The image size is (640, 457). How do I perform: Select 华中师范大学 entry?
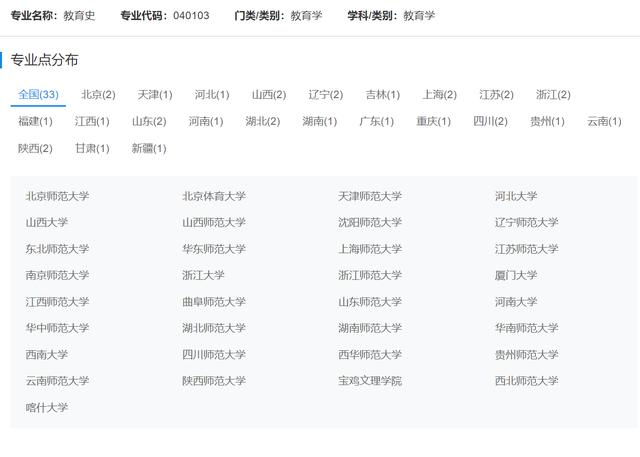pyautogui.click(x=57, y=328)
